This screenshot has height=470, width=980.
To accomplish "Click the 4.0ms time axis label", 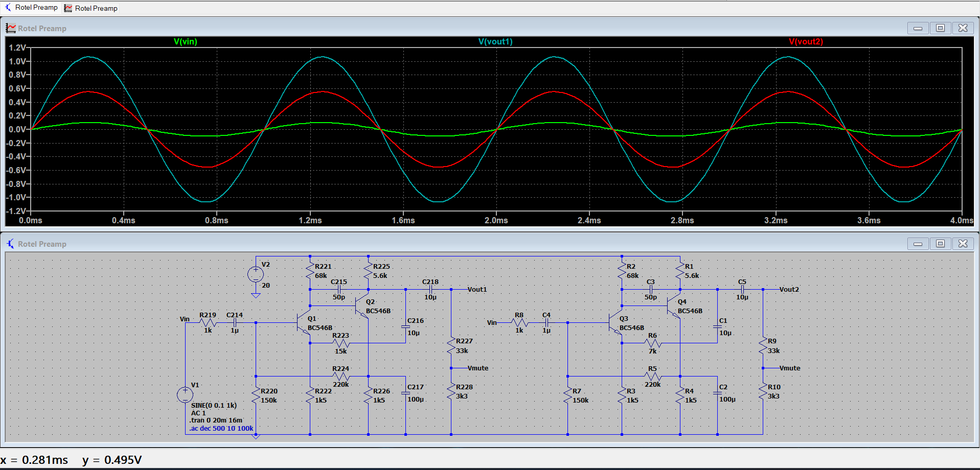I will pyautogui.click(x=962, y=220).
